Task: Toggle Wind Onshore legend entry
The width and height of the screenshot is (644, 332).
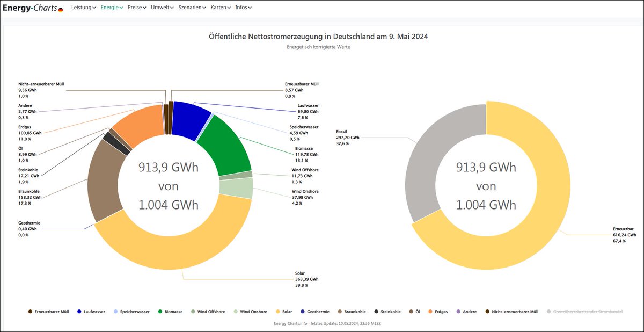Action: [x=250, y=312]
